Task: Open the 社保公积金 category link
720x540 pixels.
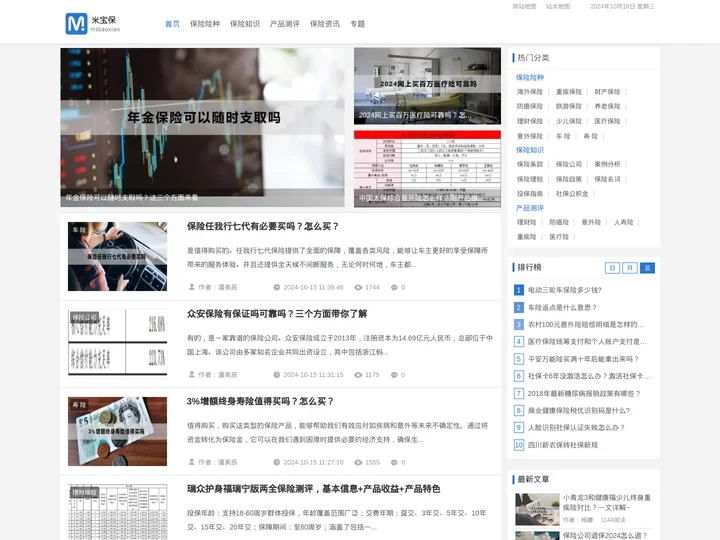Action: tap(572, 194)
